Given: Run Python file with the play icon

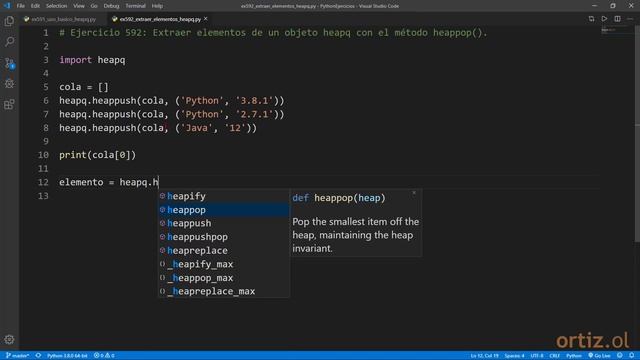Looking at the screenshot, I should click(604, 19).
